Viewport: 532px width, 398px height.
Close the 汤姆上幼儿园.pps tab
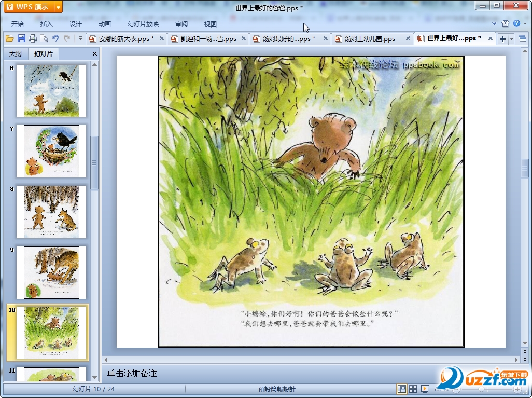pos(408,39)
